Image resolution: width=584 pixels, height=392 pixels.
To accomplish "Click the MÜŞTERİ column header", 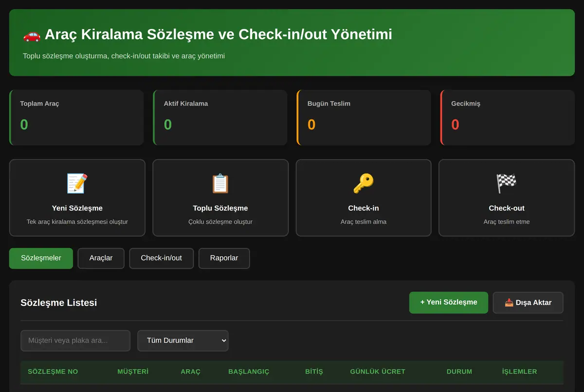I will [133, 372].
